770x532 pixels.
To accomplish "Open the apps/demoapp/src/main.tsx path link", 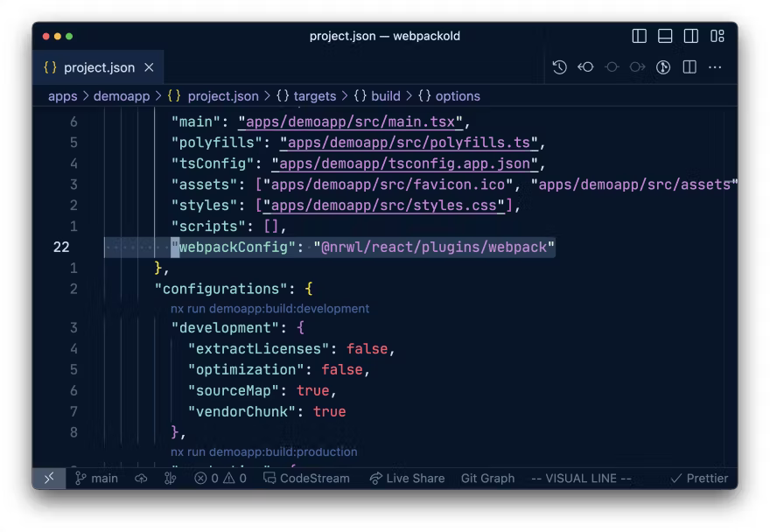I will (x=354, y=121).
